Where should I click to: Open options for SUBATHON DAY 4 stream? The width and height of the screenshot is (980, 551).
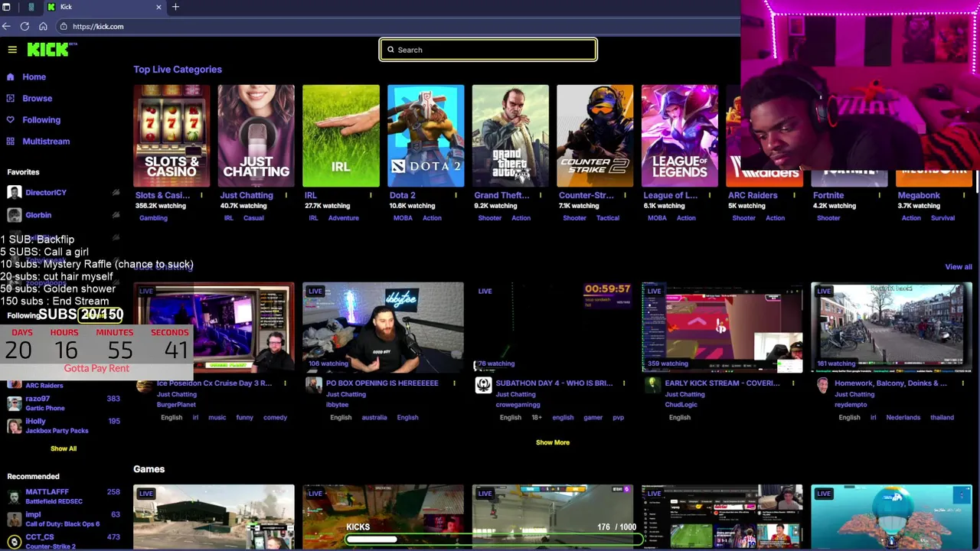(623, 383)
